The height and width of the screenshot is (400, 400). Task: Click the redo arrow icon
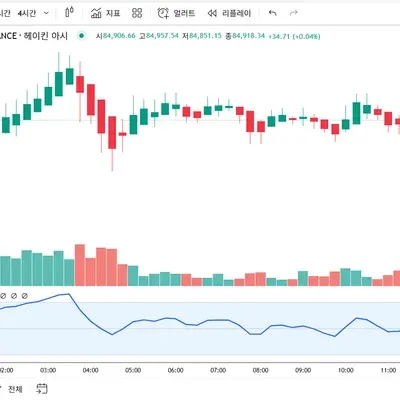(x=294, y=13)
